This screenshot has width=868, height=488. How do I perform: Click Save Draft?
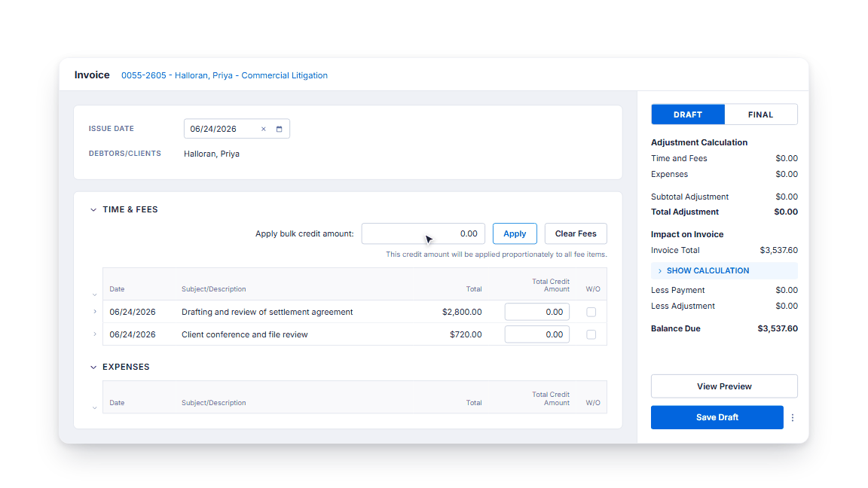tap(717, 418)
